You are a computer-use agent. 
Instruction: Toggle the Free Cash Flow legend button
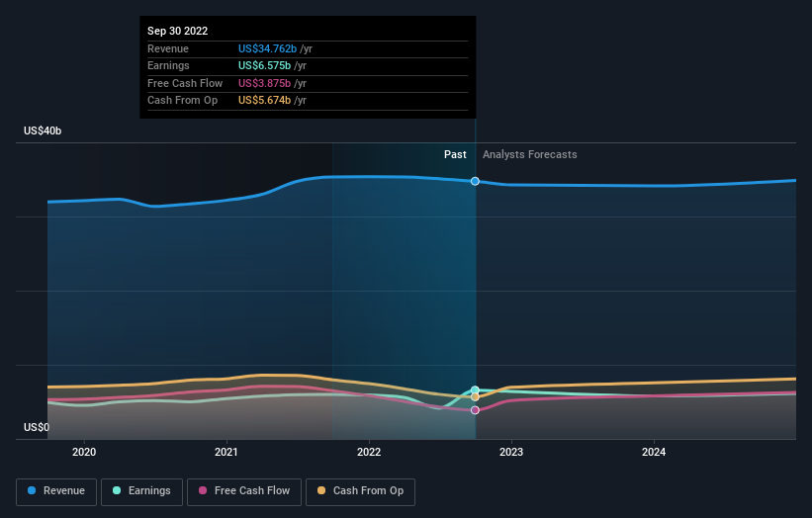(x=244, y=491)
